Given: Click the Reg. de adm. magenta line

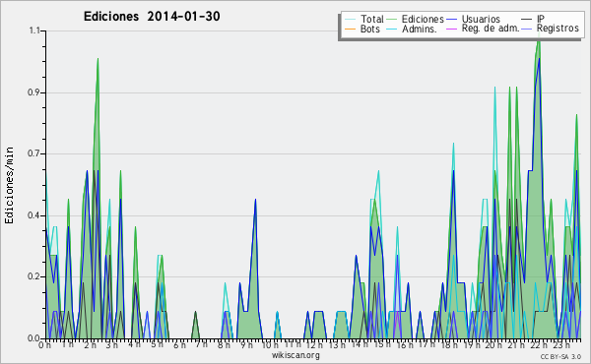Looking at the screenshot, I should tap(451, 29).
